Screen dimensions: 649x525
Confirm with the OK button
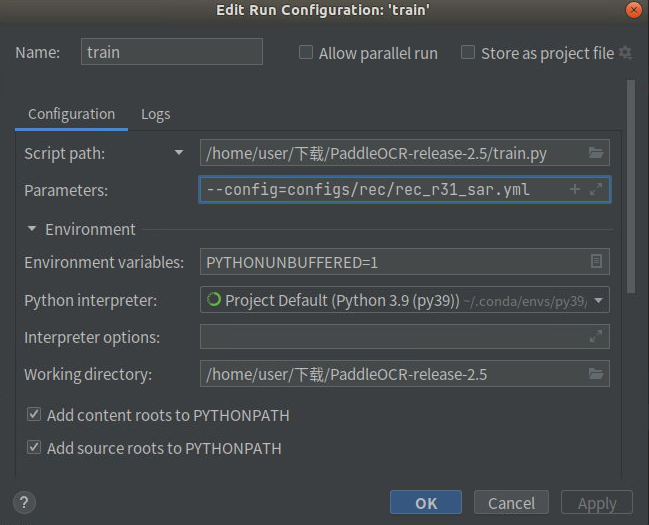tap(426, 503)
